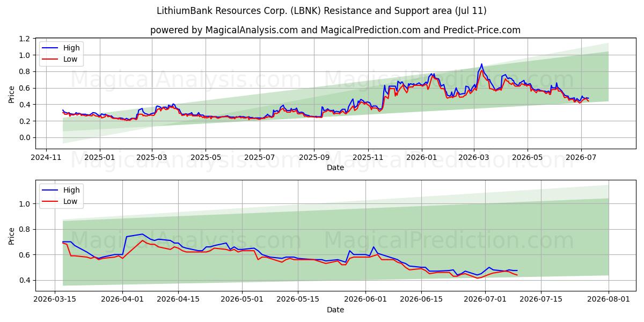Click top chart x-axis label '2026-03'
The height and width of the screenshot is (322, 644).
474,158
